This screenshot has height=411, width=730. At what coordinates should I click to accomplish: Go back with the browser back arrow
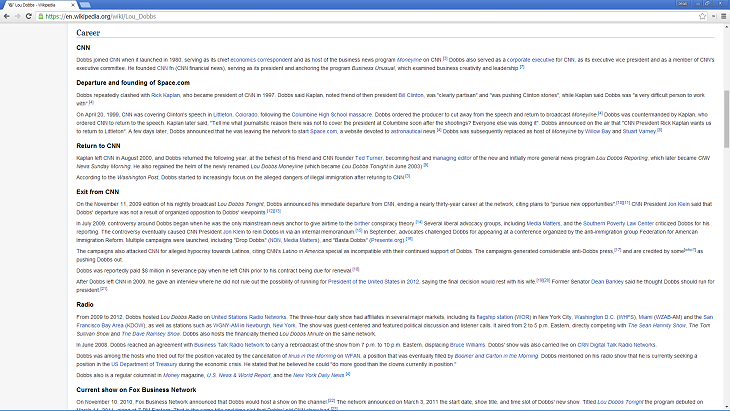click(7, 16)
